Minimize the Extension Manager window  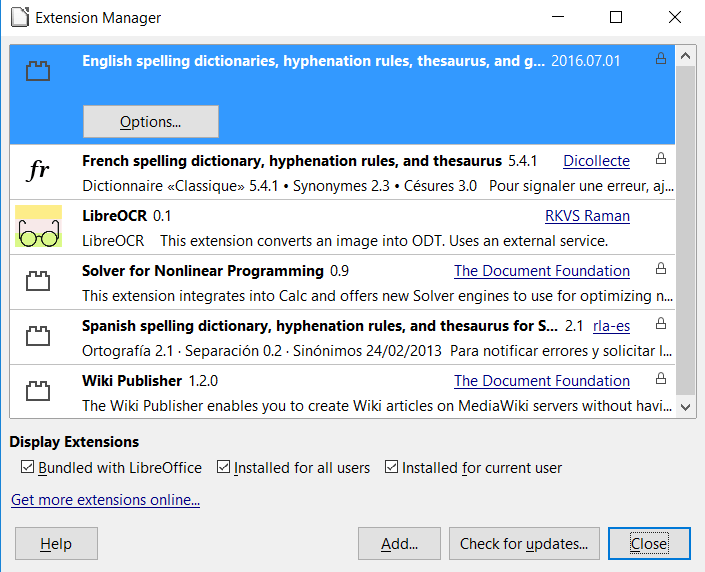[558, 17]
